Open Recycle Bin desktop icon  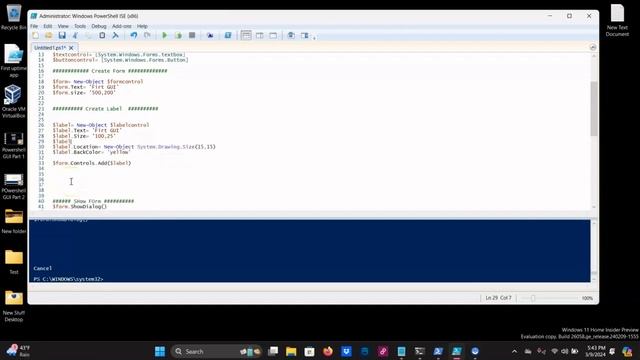pyautogui.click(x=13, y=17)
